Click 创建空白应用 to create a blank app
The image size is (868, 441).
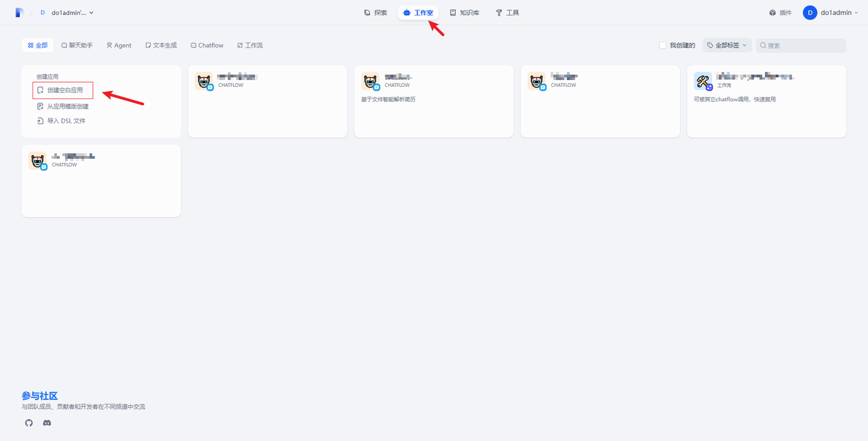[x=64, y=90]
